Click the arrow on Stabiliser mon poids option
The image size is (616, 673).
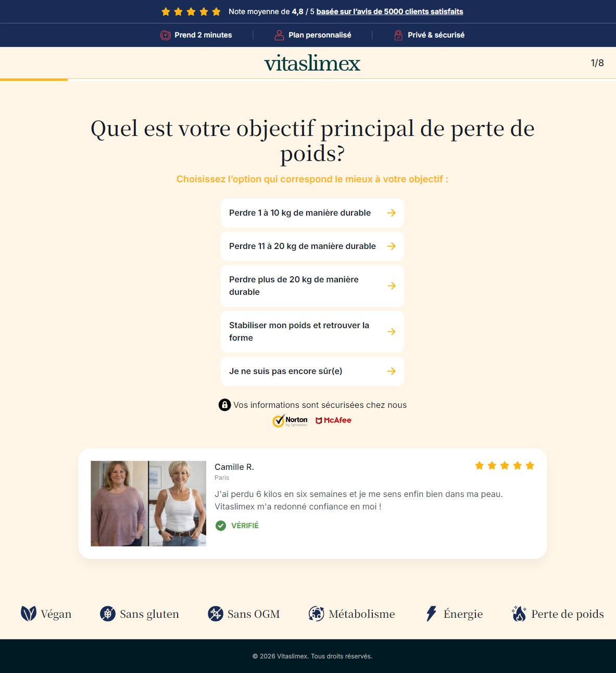point(392,331)
